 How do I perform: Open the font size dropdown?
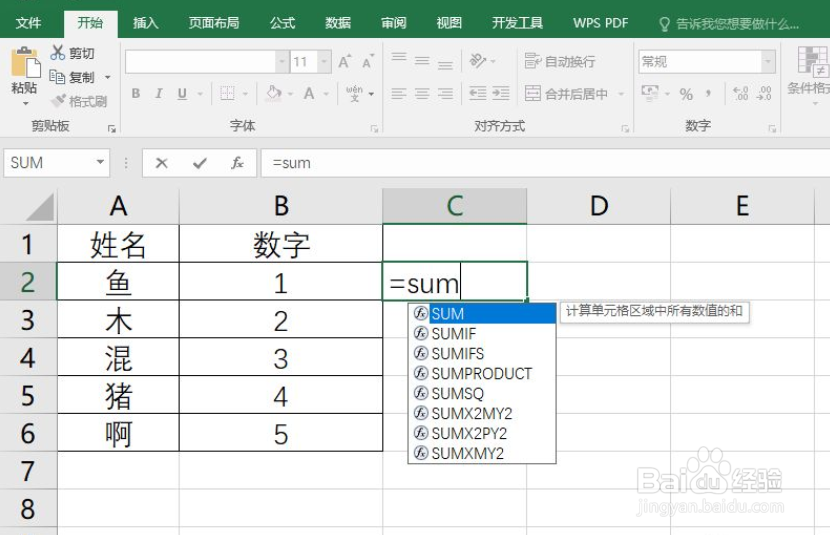(325, 62)
